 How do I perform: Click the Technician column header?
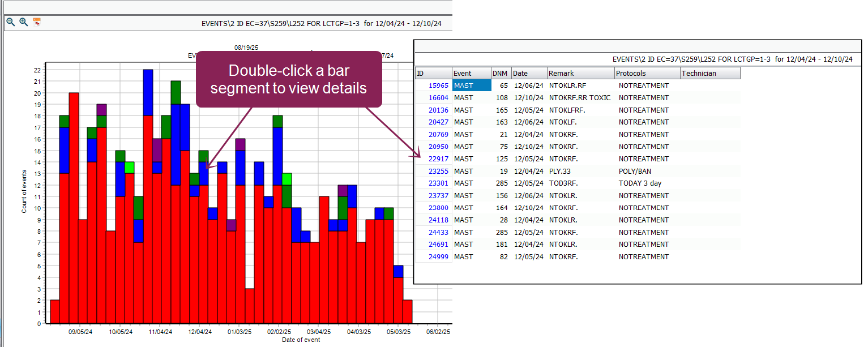(710, 73)
